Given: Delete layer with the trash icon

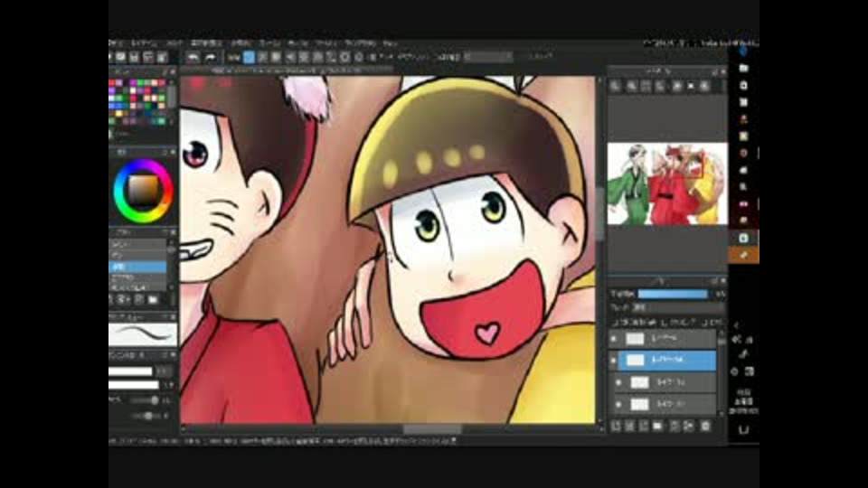Looking at the screenshot, I should tap(705, 426).
